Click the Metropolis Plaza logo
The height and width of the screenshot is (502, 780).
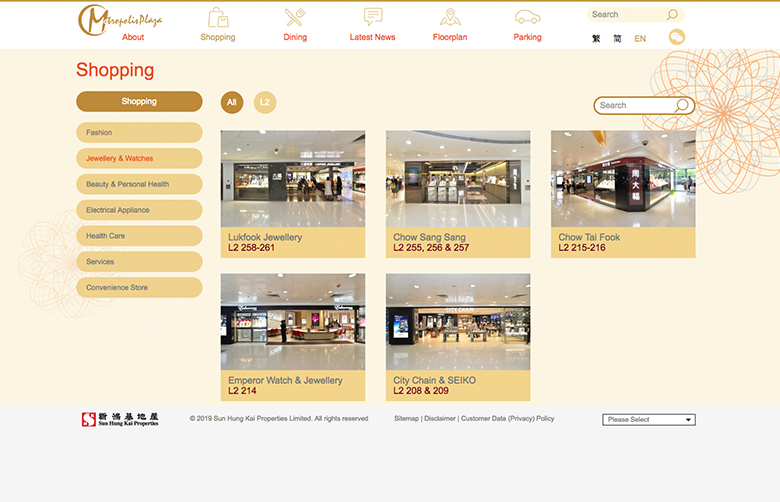(120, 19)
